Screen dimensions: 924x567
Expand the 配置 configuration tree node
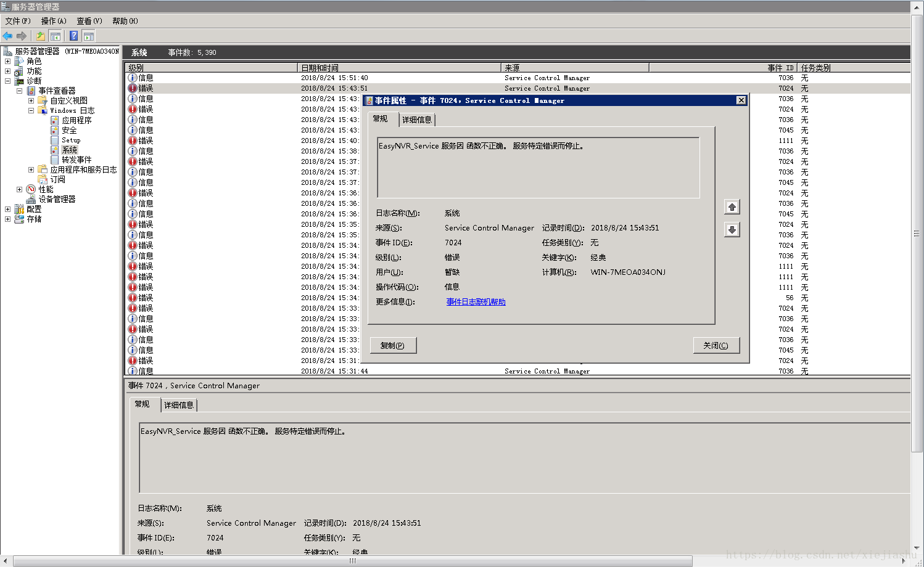tap(7, 209)
